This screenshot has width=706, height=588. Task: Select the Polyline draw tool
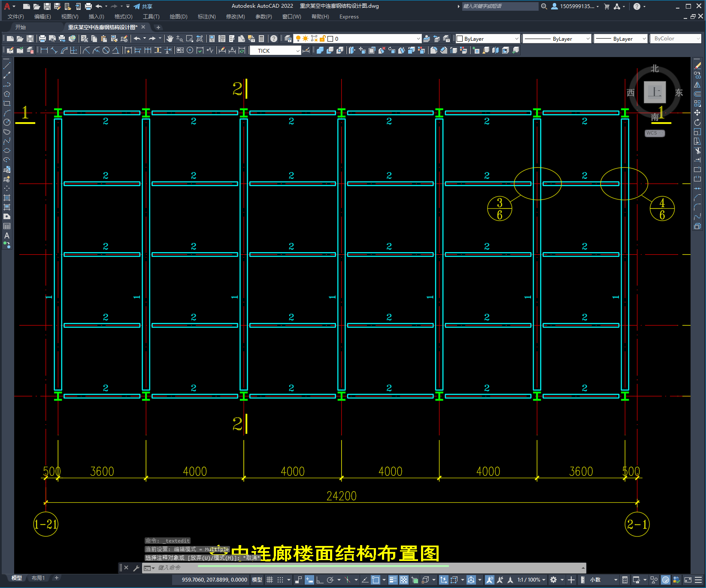[7, 84]
